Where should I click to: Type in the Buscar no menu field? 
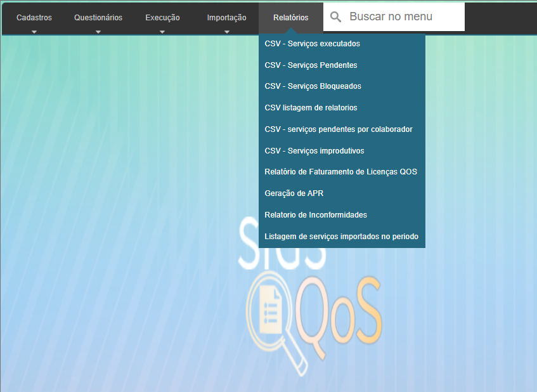click(403, 17)
